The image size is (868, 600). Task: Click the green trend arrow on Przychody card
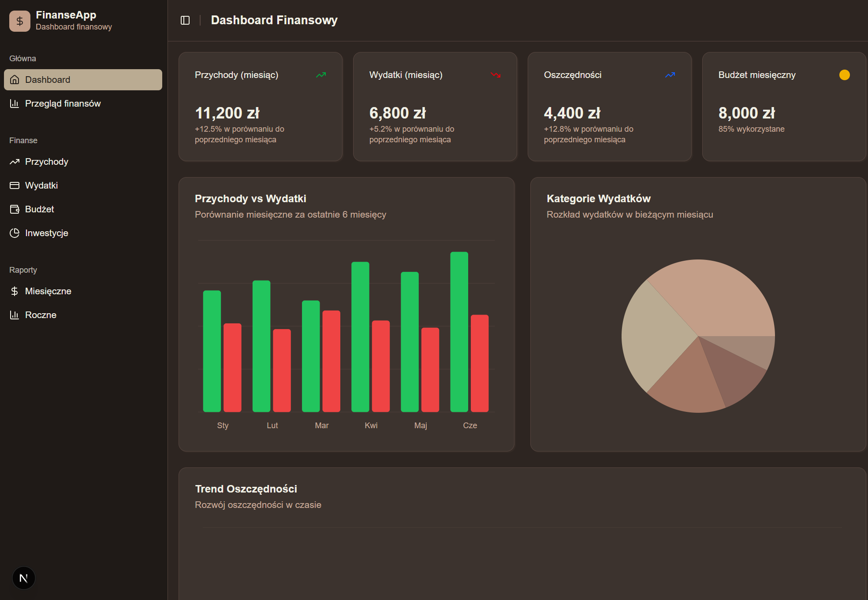pyautogui.click(x=321, y=75)
